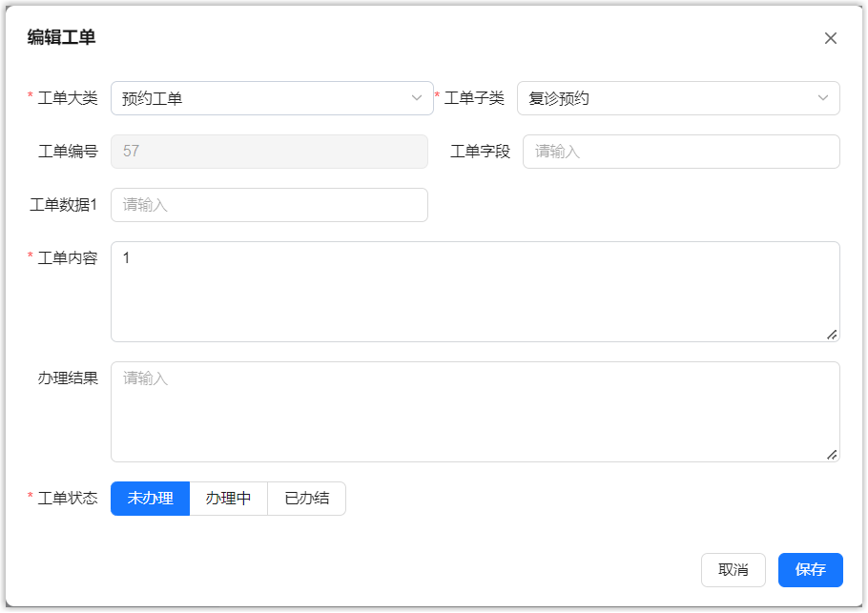Viewport: 868px width, 613px height.
Task: Save the work order with 保存
Action: tap(810, 570)
